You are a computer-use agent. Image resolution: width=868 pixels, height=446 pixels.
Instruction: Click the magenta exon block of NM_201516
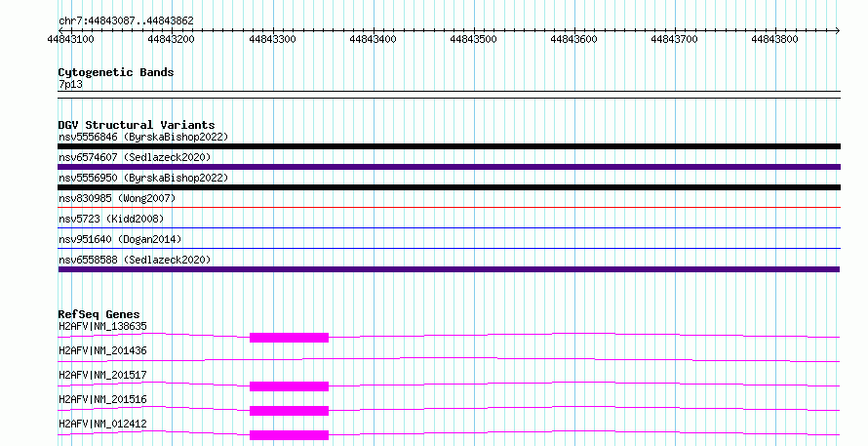click(289, 411)
